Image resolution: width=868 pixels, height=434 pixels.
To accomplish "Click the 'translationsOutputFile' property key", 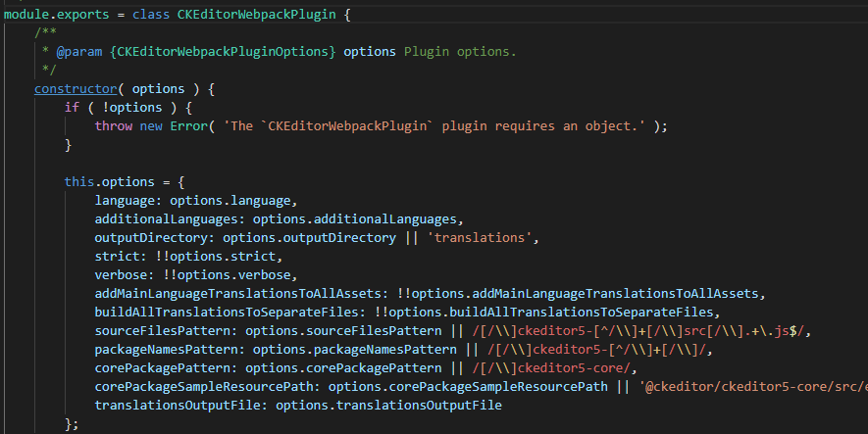I will (178, 406).
